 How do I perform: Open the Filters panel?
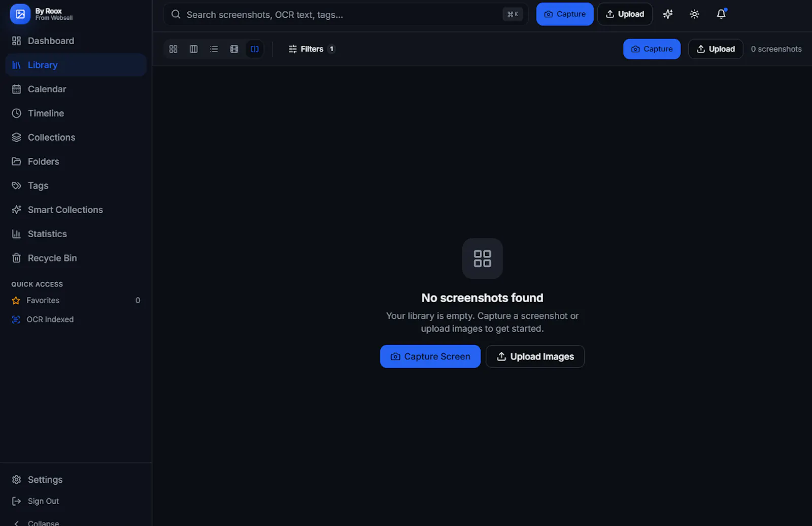tap(312, 49)
